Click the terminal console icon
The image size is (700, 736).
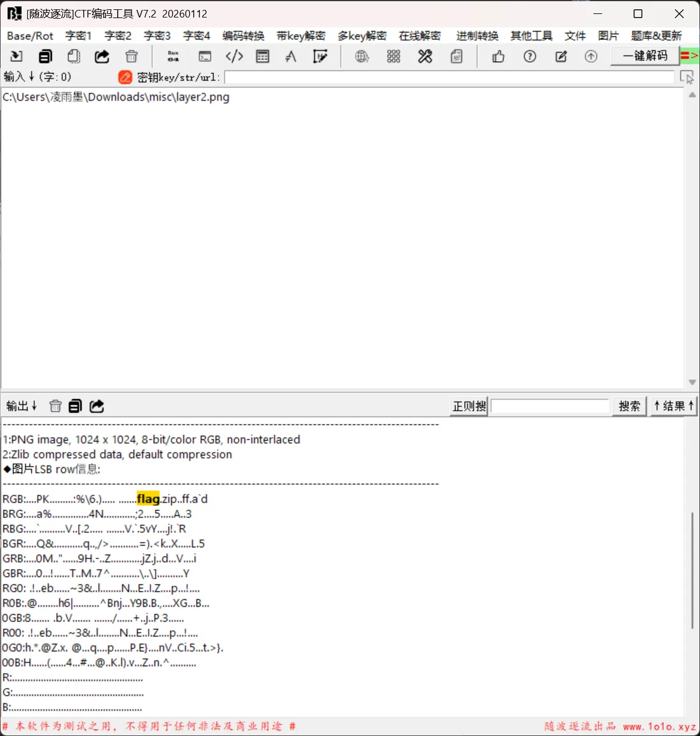(204, 56)
